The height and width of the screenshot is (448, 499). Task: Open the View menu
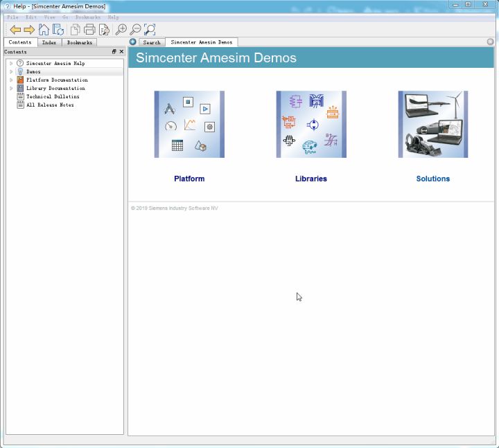pyautogui.click(x=50, y=17)
